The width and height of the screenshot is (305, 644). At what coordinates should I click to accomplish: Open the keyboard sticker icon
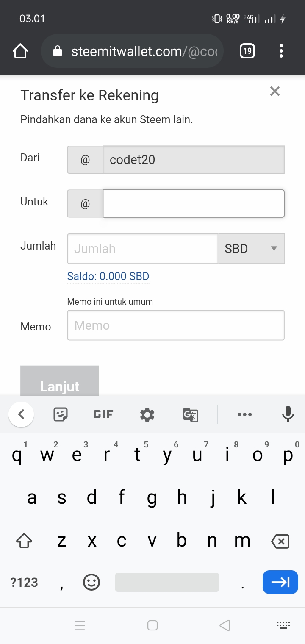[61, 414]
